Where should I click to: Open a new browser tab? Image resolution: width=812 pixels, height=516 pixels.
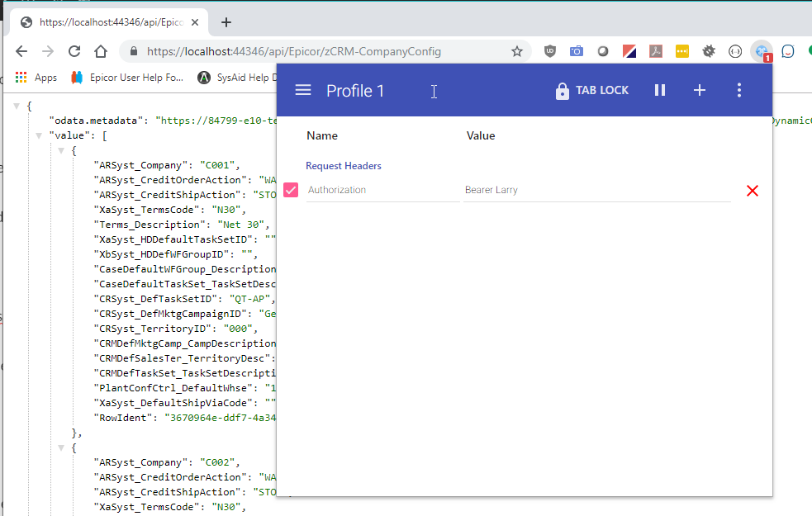226,22
